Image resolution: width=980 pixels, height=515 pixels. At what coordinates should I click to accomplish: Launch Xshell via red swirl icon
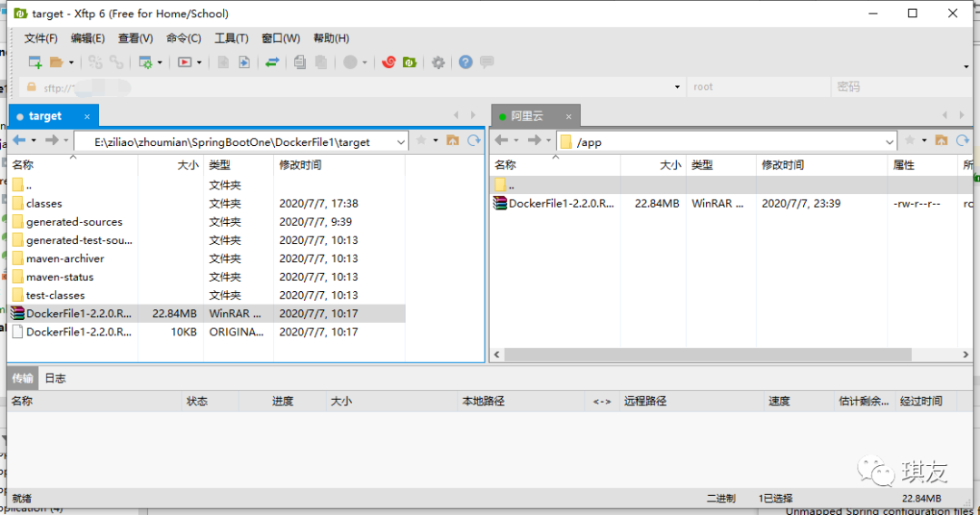pyautogui.click(x=388, y=62)
